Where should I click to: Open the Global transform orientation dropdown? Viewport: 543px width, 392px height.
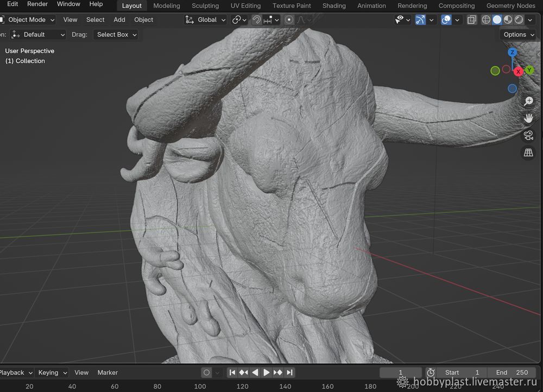(205, 20)
